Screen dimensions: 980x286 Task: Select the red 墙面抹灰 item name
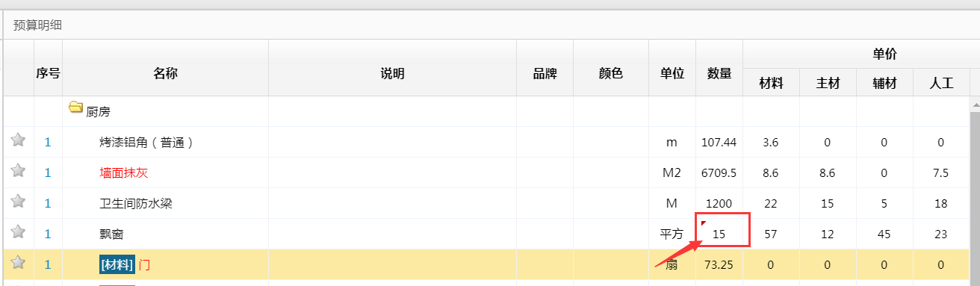[123, 172]
